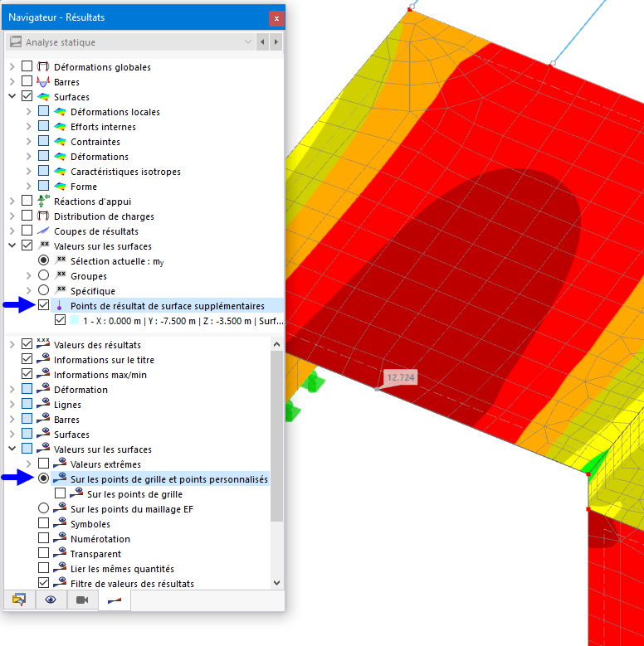Click the lower panel scrollbar down arrow
The height and width of the screenshot is (646, 644).
(x=276, y=582)
